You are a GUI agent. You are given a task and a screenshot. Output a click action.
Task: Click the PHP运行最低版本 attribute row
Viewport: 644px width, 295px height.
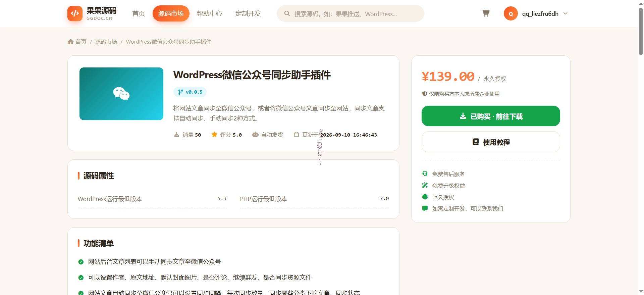click(315, 199)
